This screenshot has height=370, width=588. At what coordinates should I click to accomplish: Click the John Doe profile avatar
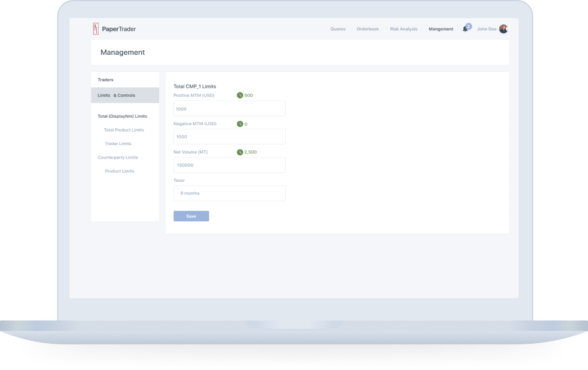point(503,29)
